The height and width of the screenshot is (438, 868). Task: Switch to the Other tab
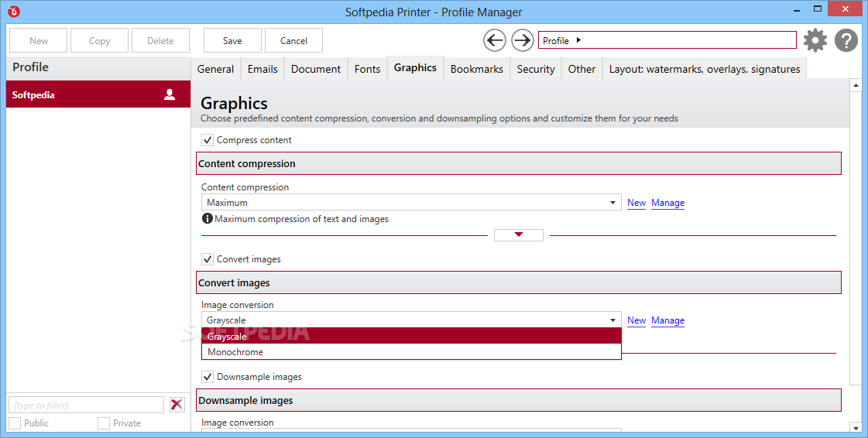582,69
